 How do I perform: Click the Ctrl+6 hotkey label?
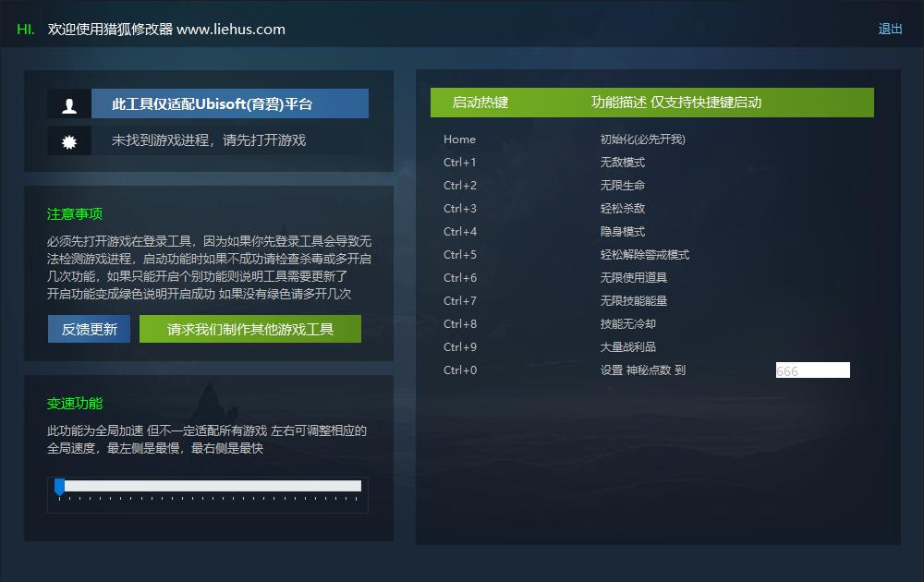pyautogui.click(x=459, y=277)
